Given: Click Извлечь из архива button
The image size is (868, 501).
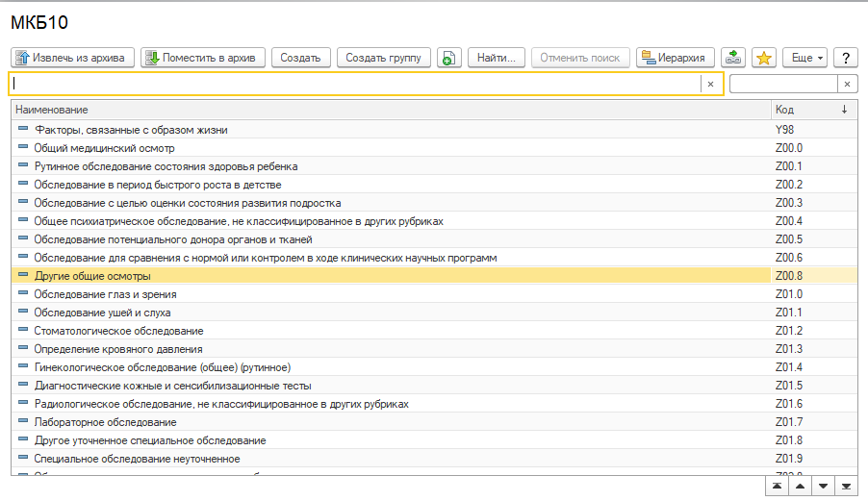Looking at the screenshot, I should 72,58.
